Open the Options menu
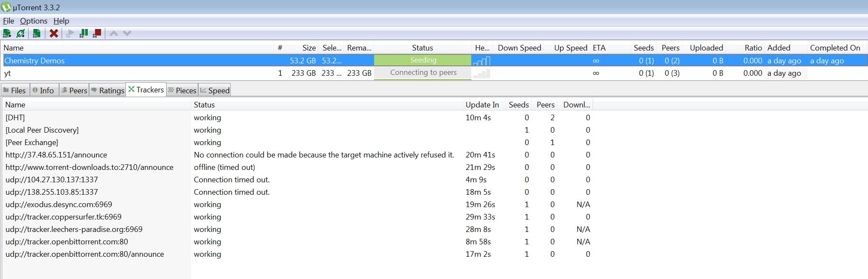Screen dimensions: 868x279 pos(33,21)
